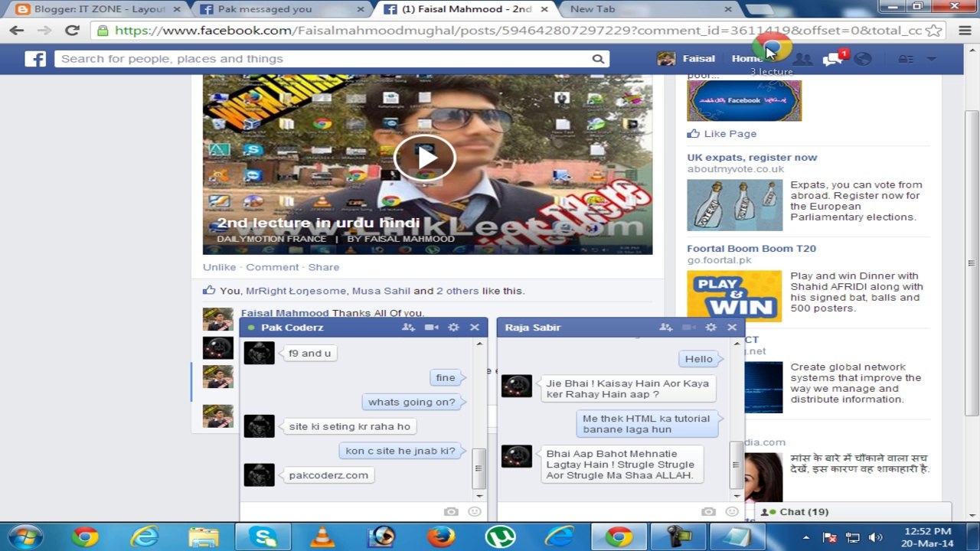Screen dimensions: 980x551
Task: Click the Play & Win ad thumbnail
Action: tap(734, 295)
